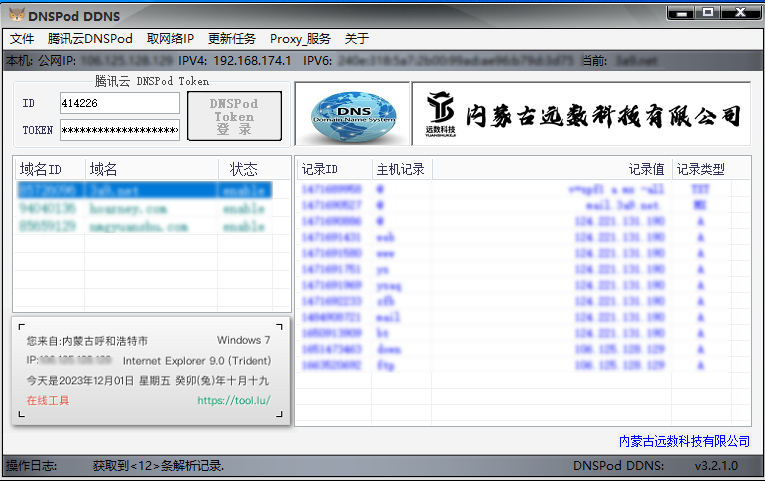Click the Windows 7 text in info panel

[243, 340]
